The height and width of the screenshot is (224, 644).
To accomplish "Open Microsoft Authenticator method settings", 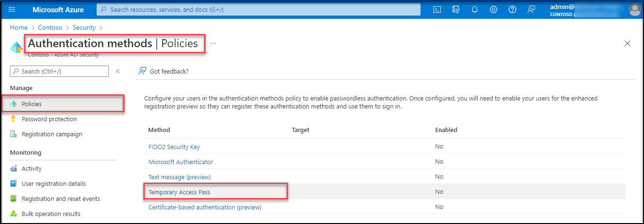I will (x=181, y=162).
